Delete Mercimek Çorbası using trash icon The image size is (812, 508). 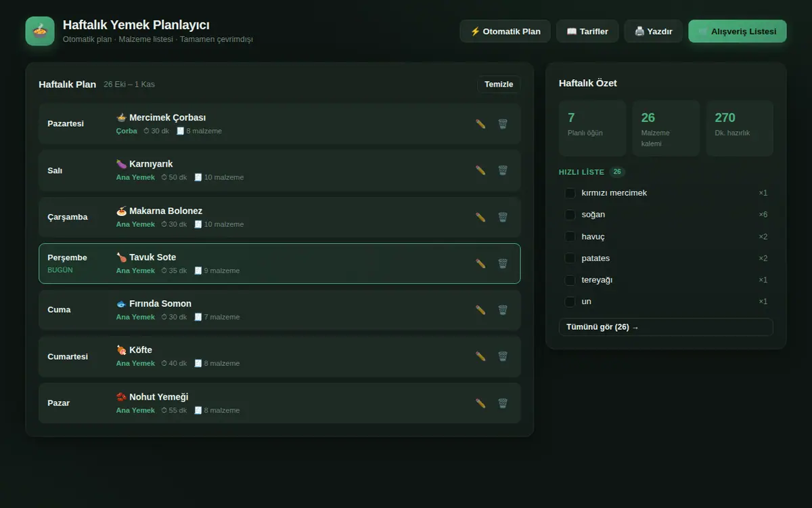503,124
